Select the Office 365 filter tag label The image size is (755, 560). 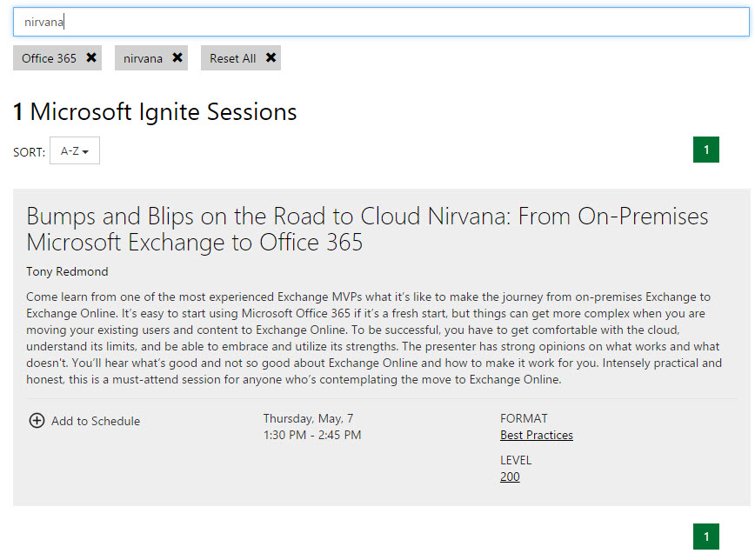coord(49,58)
